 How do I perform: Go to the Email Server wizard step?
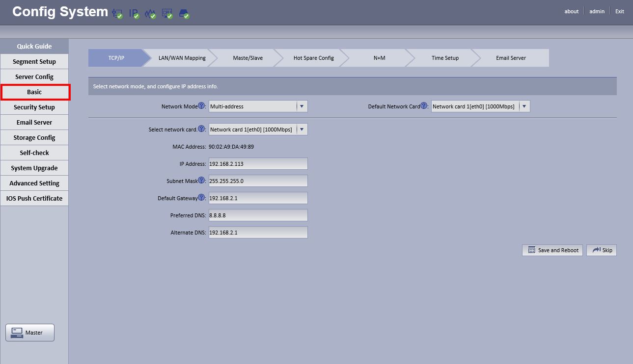point(511,58)
